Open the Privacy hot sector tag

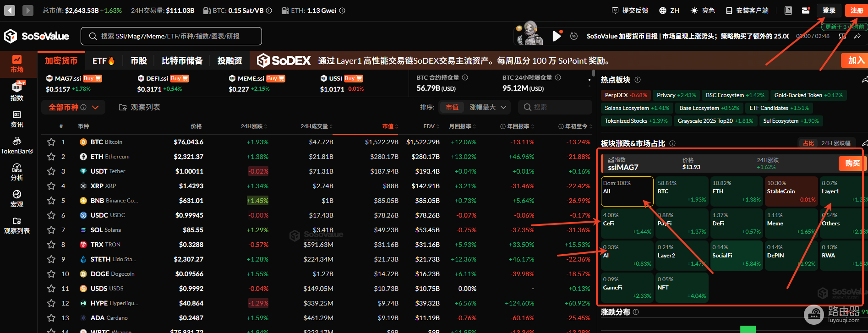coord(676,95)
